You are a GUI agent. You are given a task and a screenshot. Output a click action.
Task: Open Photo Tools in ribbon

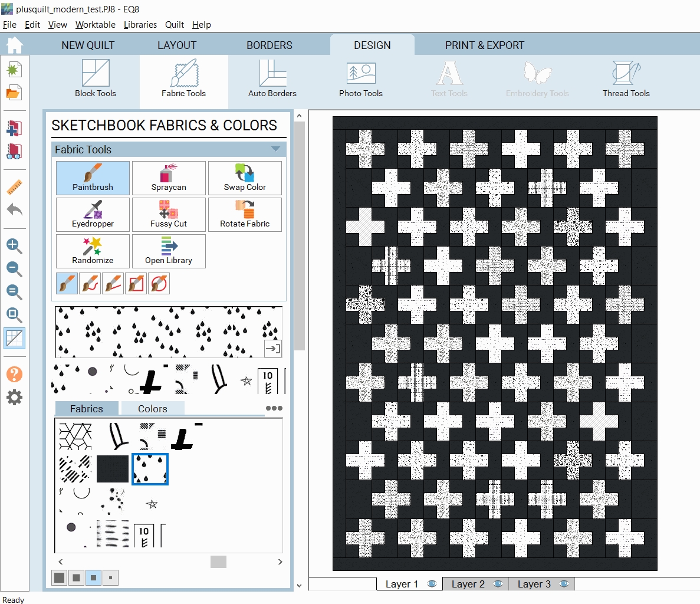tap(361, 78)
